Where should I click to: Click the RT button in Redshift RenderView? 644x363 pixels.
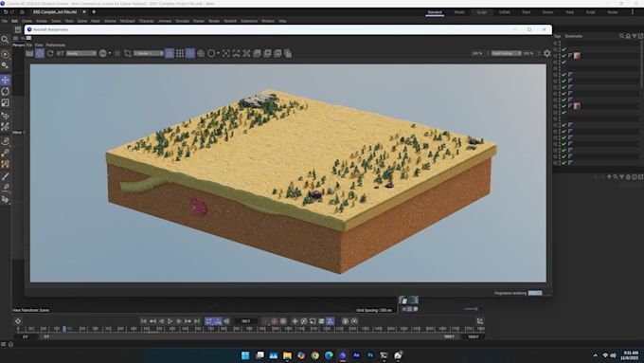(60, 53)
